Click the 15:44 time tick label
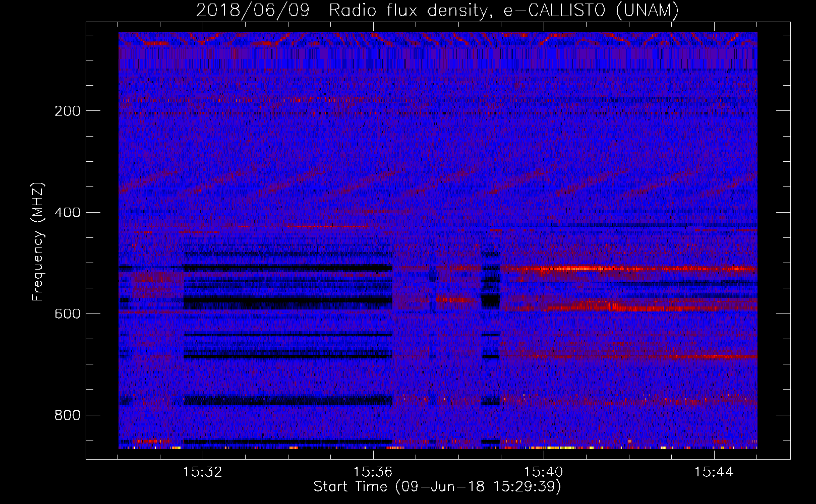 (x=714, y=472)
